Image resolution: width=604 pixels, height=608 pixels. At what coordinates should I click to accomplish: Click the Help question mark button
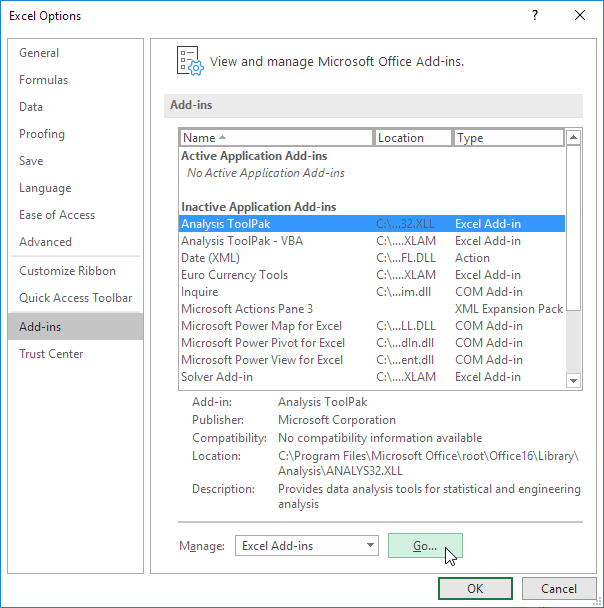click(x=536, y=15)
